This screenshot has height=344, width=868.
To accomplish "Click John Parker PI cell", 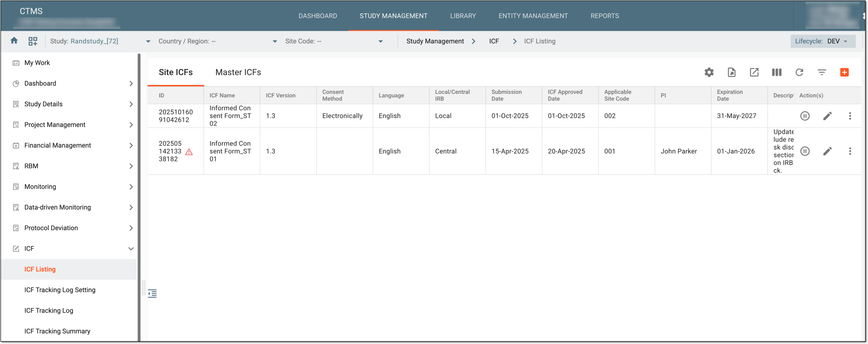I will [678, 151].
